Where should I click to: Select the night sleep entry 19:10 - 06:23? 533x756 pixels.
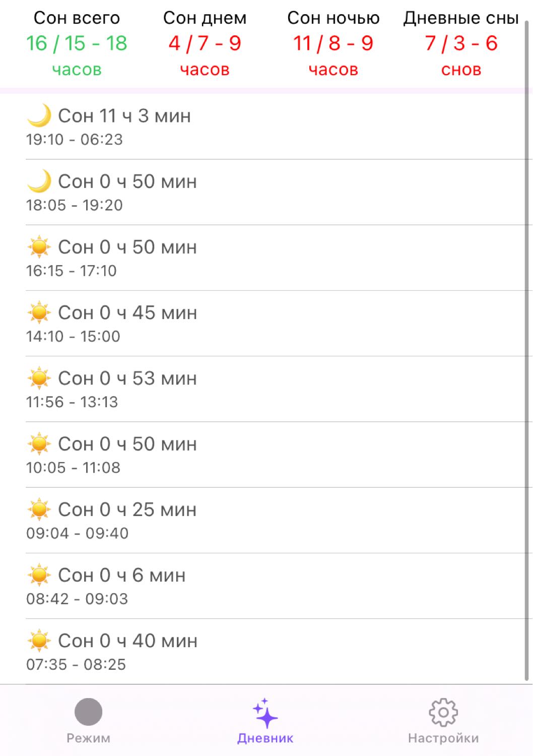(279, 127)
